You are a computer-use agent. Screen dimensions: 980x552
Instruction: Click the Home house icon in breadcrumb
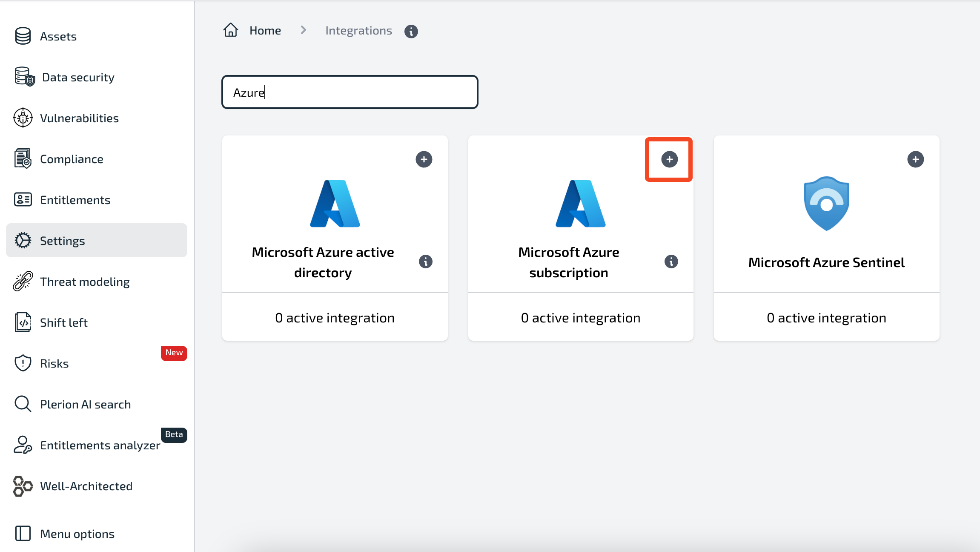pos(231,30)
